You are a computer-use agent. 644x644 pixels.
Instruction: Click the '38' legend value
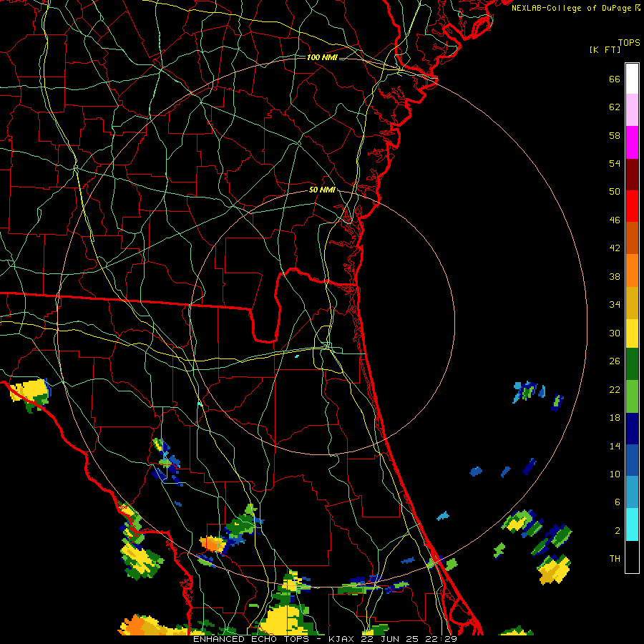coord(615,277)
